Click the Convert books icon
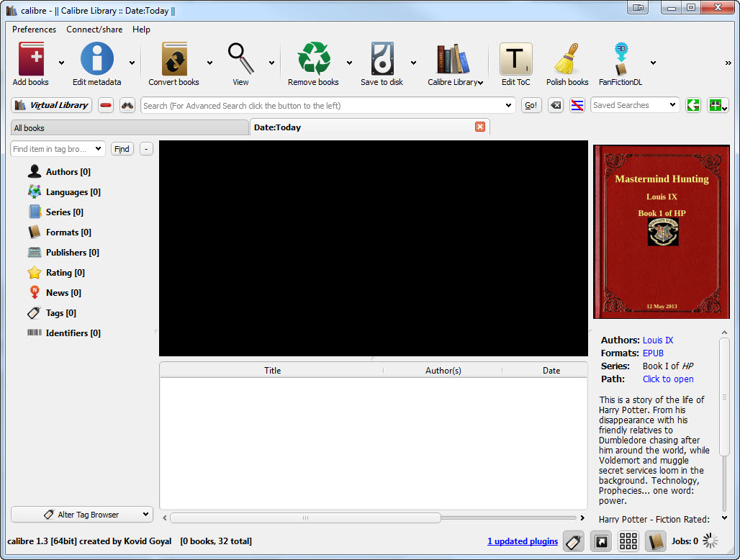 click(174, 59)
